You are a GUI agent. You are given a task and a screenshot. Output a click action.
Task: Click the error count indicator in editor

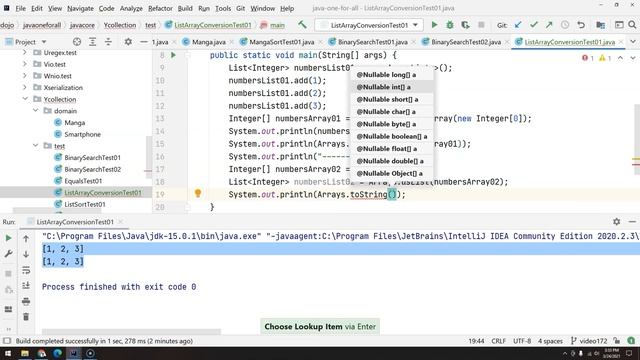tap(588, 58)
